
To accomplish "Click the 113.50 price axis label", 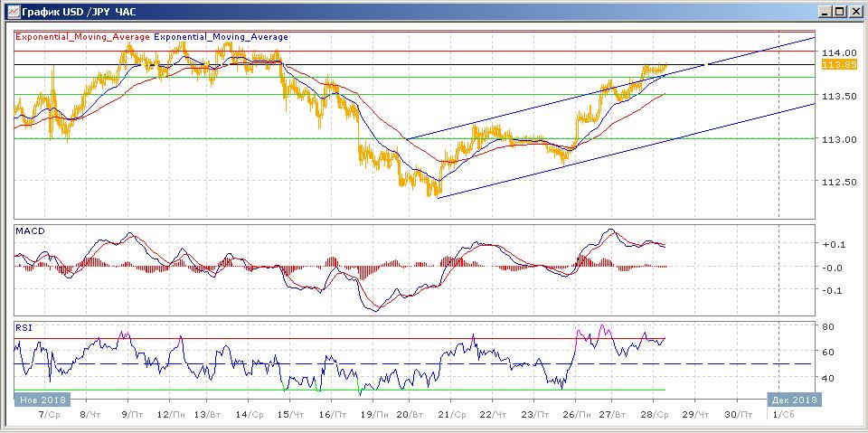I will (x=837, y=96).
